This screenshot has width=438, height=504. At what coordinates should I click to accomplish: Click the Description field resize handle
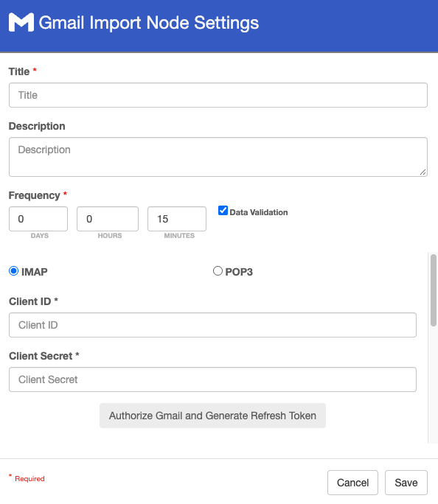(x=423, y=172)
